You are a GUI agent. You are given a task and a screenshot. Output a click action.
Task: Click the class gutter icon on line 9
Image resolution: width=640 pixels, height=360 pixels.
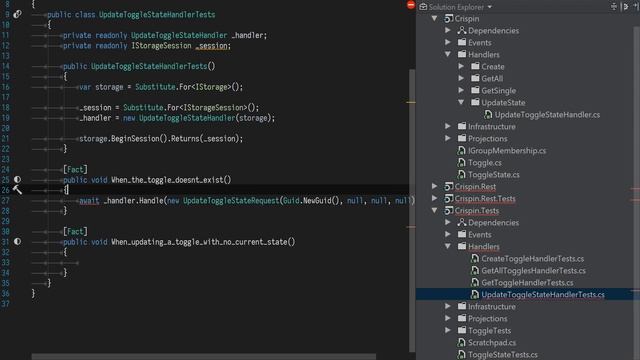point(17,14)
